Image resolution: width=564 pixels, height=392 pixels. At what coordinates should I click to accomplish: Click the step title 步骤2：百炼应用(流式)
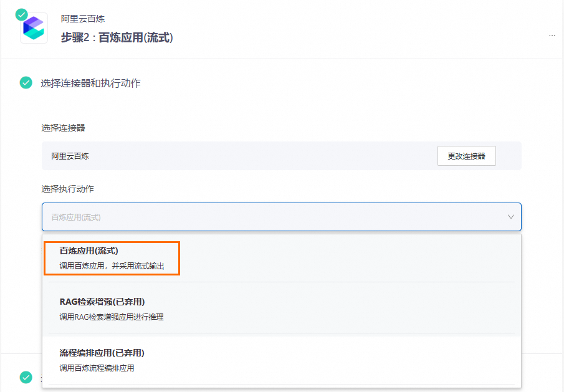coord(117,37)
